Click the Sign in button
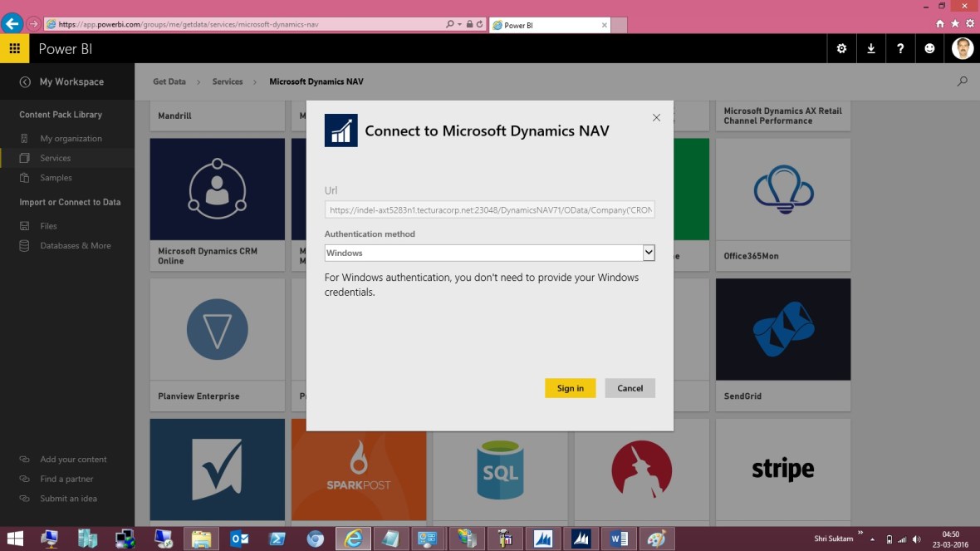 click(570, 388)
